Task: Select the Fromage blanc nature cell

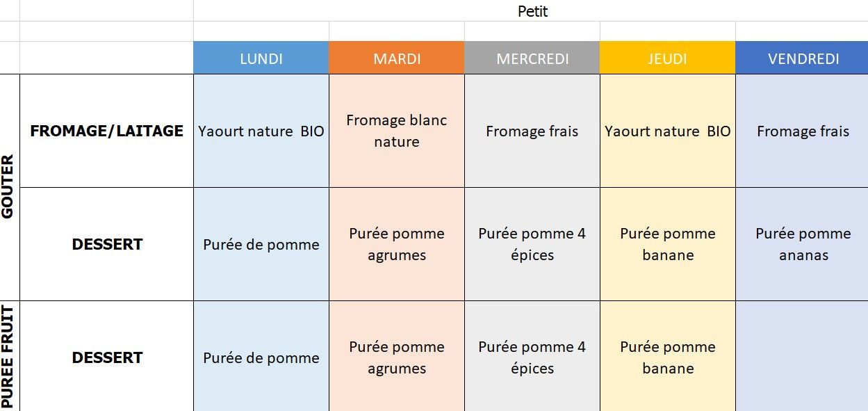Action: 397,131
